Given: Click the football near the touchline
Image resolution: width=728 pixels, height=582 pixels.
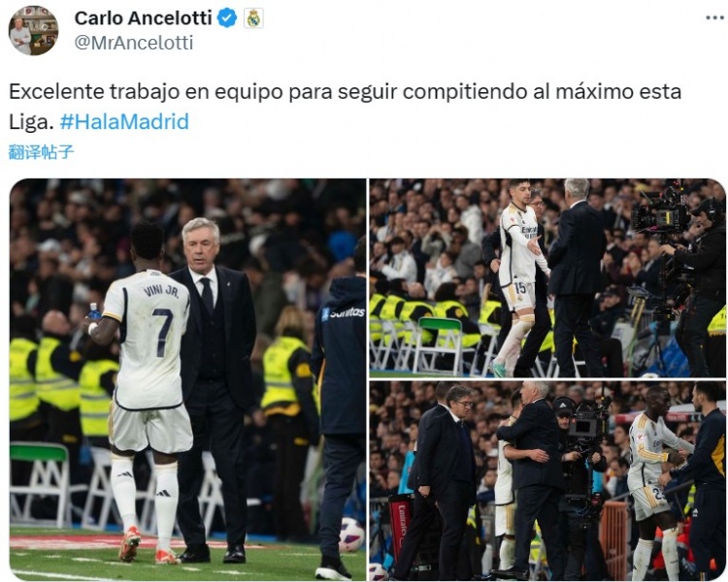Looking at the screenshot, I should [x=351, y=534].
